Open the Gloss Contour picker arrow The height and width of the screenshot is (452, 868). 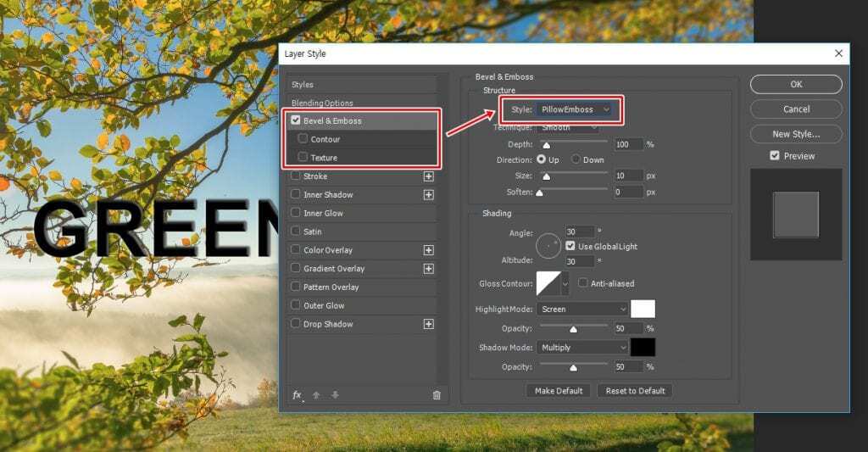point(565,283)
